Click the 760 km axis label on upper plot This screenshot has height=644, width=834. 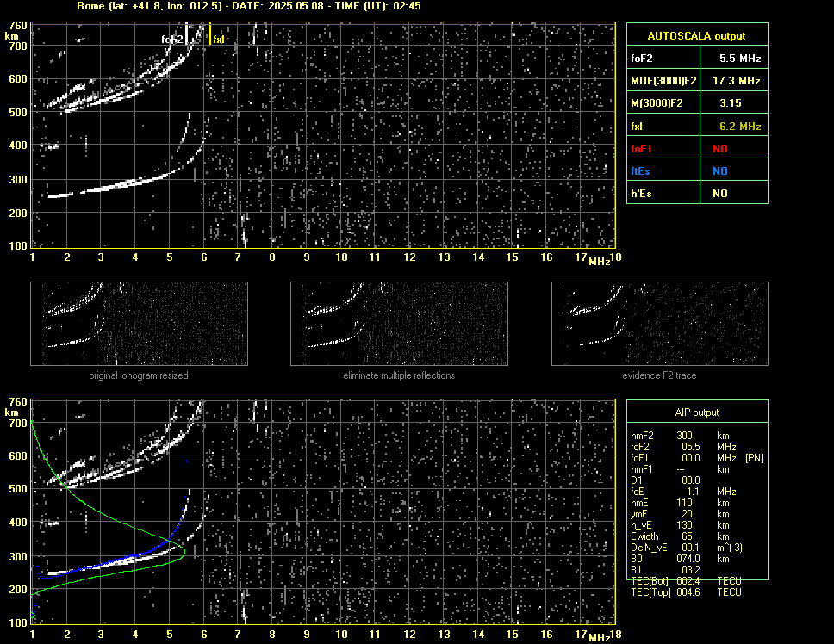pyautogui.click(x=17, y=26)
